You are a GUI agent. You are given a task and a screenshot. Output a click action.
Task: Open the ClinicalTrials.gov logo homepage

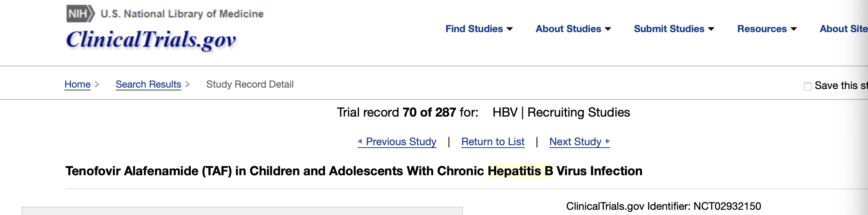pyautogui.click(x=151, y=40)
